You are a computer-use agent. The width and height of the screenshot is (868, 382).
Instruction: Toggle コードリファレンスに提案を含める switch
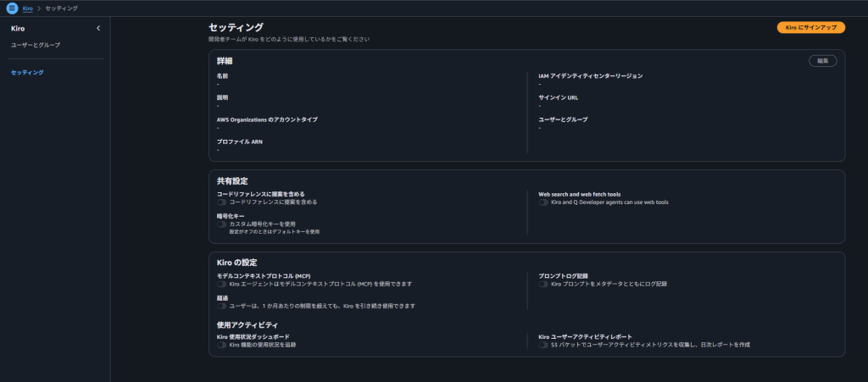pyautogui.click(x=222, y=202)
